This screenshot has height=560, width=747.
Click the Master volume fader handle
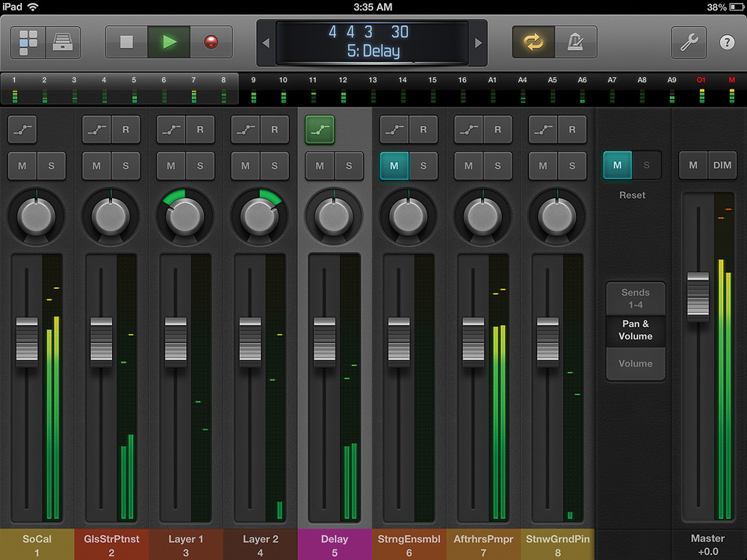(698, 296)
